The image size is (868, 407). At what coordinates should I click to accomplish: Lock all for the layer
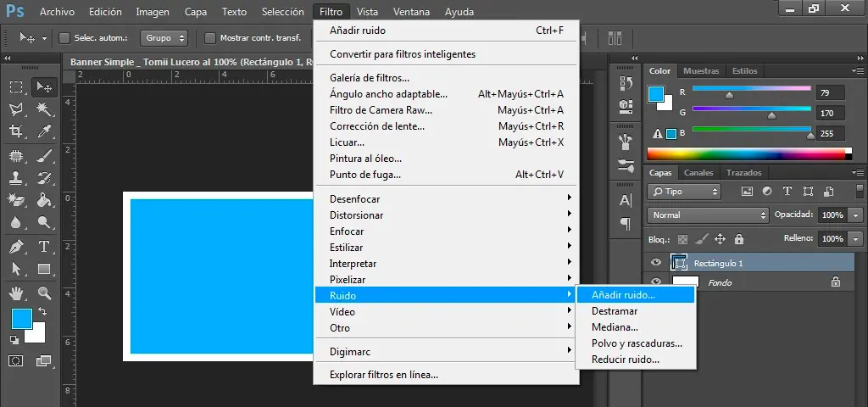click(738, 239)
